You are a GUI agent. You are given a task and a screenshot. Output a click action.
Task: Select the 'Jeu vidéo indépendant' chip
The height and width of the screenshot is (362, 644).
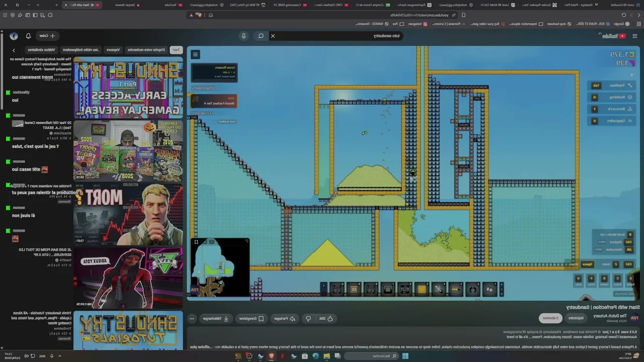(x=81, y=50)
